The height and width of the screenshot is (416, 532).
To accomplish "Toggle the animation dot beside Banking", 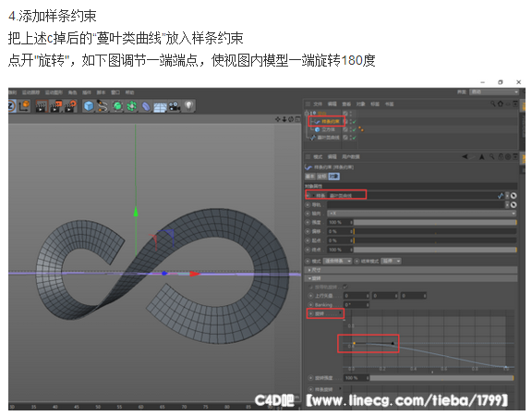I will pos(310,305).
